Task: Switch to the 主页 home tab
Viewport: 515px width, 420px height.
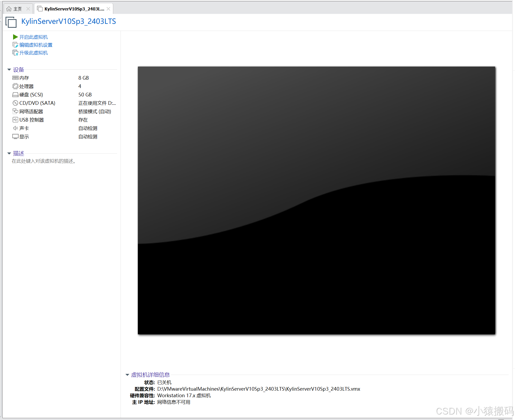Action: click(17, 9)
